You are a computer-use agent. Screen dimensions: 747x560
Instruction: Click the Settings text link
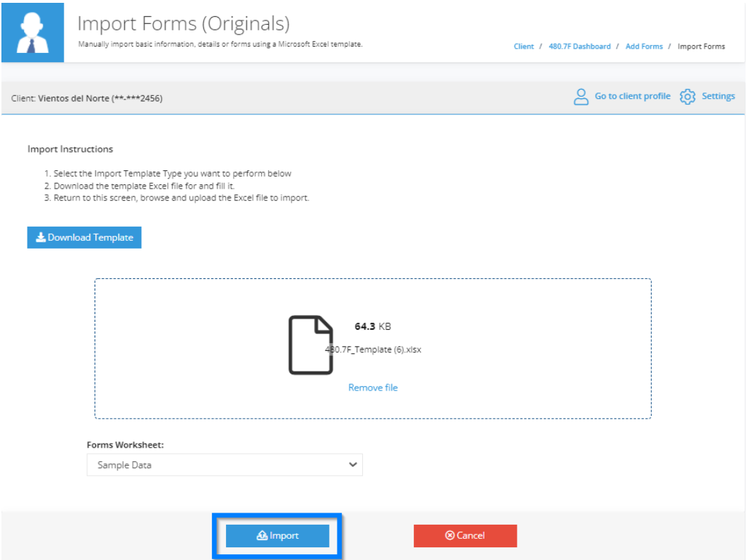coord(719,96)
